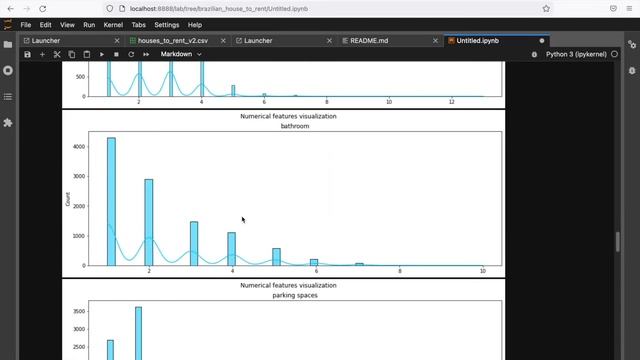The height and width of the screenshot is (360, 640).
Task: Open the Extension Manager puzzle icon
Action: tap(8, 122)
